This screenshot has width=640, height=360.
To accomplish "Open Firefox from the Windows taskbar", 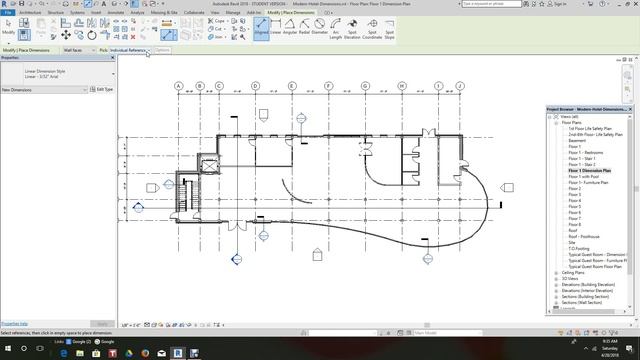I will [x=145, y=353].
